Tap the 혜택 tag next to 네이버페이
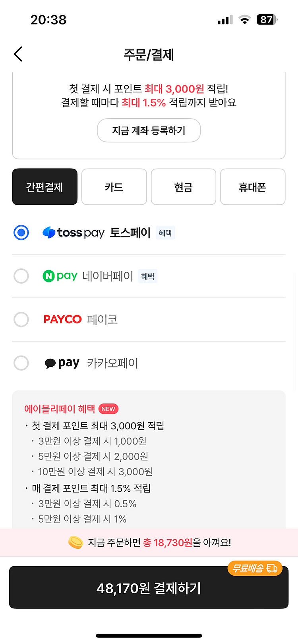Image resolution: width=298 pixels, height=644 pixels. coord(147,276)
